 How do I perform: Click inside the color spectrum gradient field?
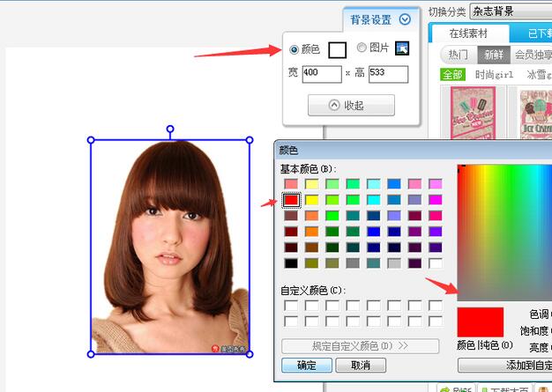(504, 233)
